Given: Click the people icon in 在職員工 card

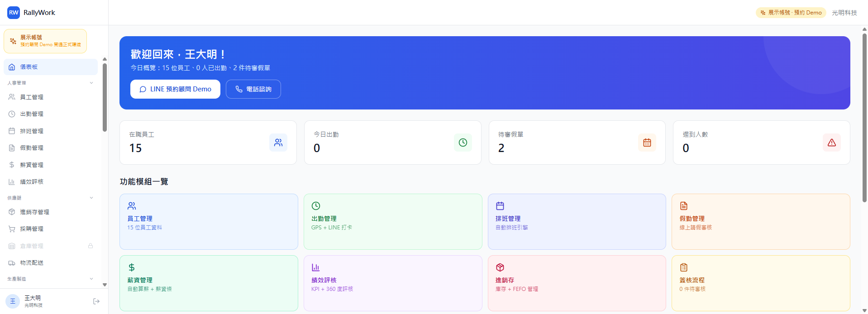Looking at the screenshot, I should point(278,143).
